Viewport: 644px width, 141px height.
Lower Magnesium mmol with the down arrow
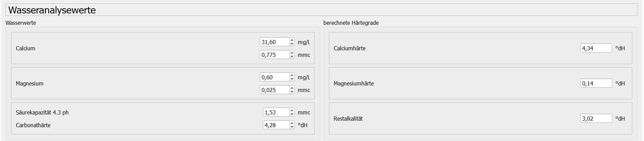click(292, 92)
